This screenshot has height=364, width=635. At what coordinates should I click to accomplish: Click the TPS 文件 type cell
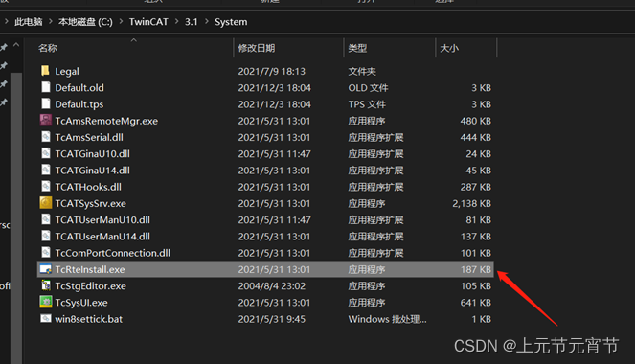pos(367,104)
